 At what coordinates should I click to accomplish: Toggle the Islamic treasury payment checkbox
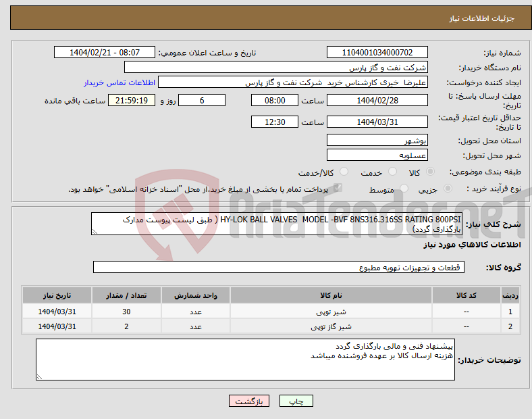coord(338,188)
